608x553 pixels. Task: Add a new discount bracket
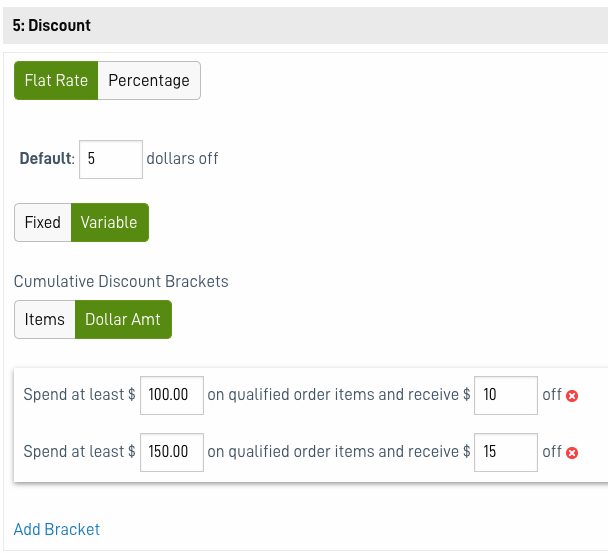(57, 529)
